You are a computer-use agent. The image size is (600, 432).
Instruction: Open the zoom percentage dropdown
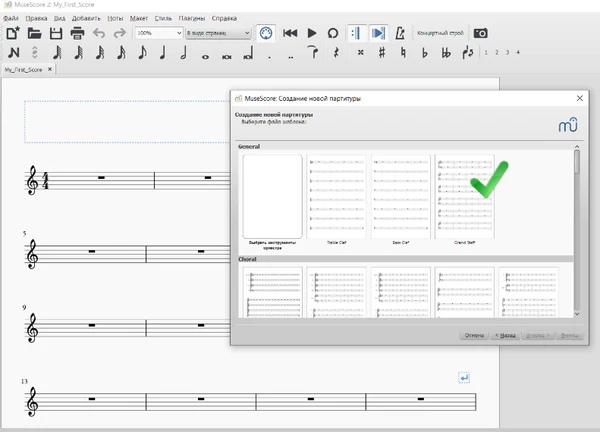[x=158, y=33]
